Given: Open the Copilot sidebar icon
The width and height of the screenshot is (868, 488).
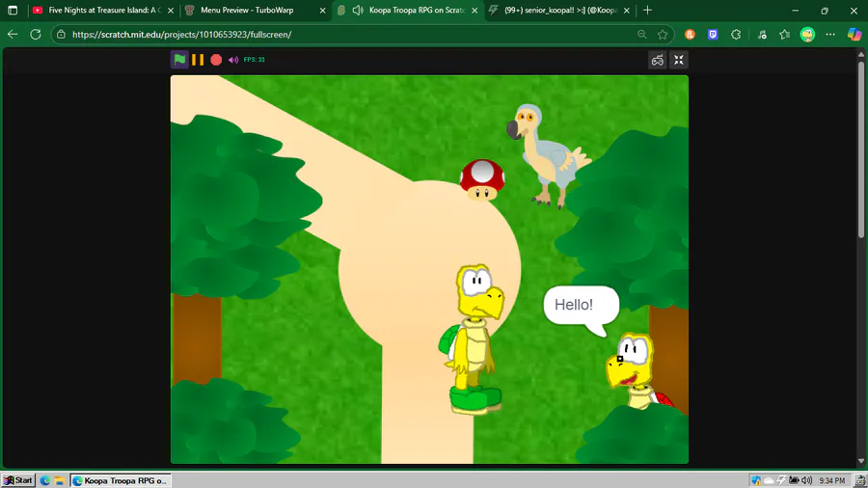Looking at the screenshot, I should tap(854, 35).
